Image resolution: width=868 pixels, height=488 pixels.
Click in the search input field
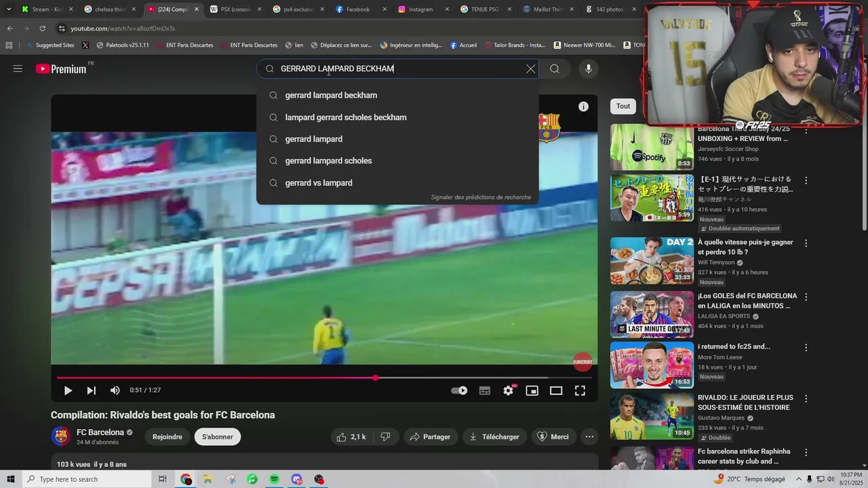(x=397, y=68)
